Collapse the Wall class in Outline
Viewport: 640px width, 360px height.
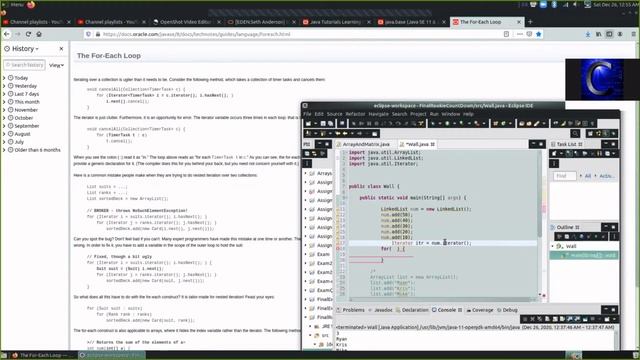pos(553,246)
